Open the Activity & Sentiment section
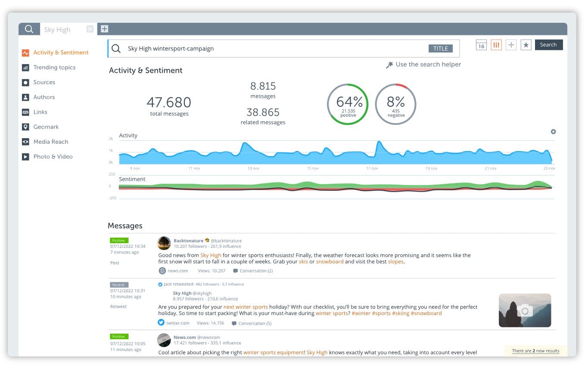Viewport: 588px width, 371px height. (x=55, y=53)
